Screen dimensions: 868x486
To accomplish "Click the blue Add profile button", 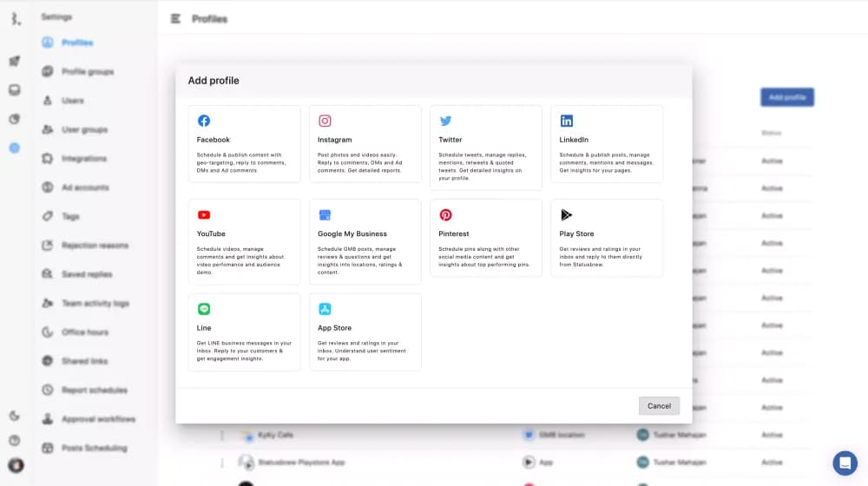I will coord(787,97).
